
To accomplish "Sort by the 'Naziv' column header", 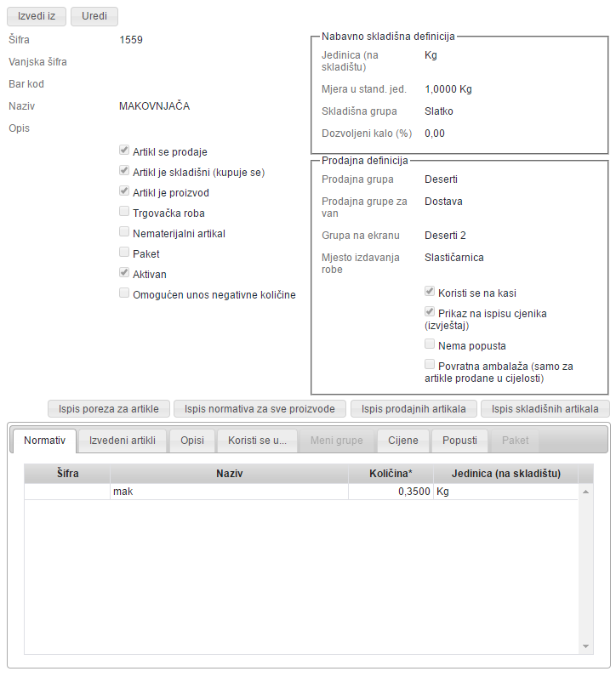I will coord(230,474).
